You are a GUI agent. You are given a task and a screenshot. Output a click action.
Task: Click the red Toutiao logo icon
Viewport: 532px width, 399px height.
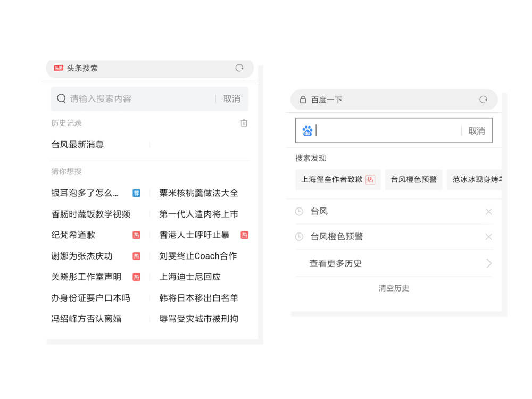59,68
